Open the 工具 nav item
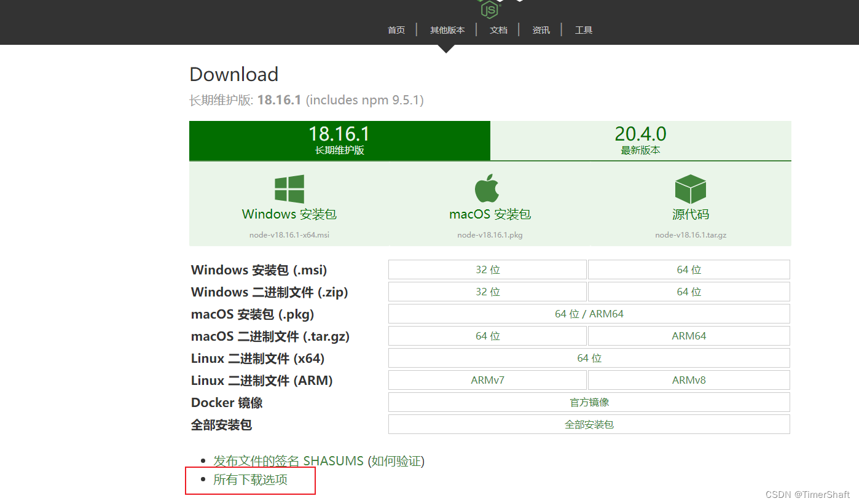Screen dimensions: 859x504 coord(583,30)
